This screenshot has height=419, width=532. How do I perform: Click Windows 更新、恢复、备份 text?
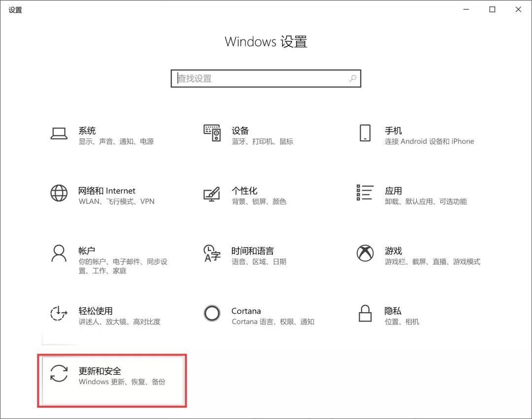click(x=122, y=382)
